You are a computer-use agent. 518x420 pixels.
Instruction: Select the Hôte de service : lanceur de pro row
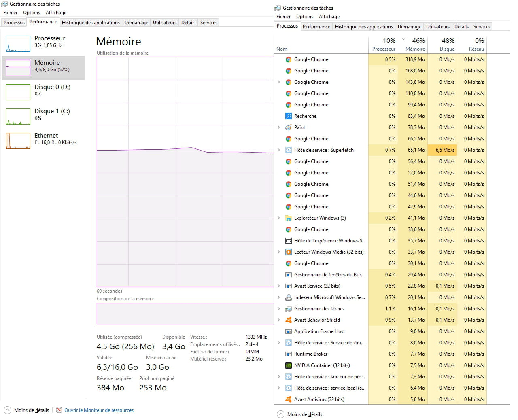coord(380,377)
